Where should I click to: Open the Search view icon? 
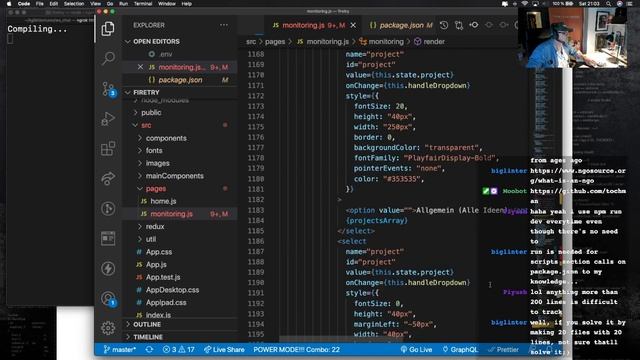point(108,58)
